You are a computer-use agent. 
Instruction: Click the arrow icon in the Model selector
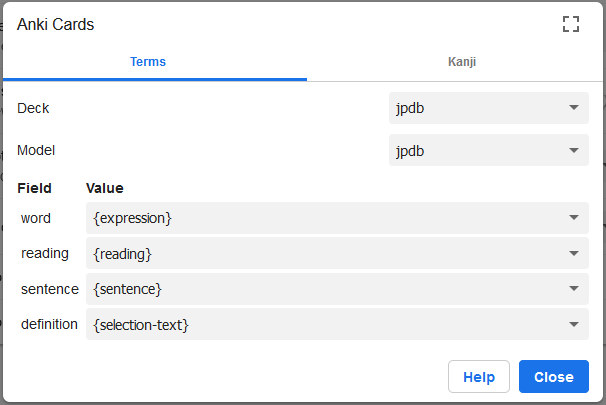(x=574, y=150)
